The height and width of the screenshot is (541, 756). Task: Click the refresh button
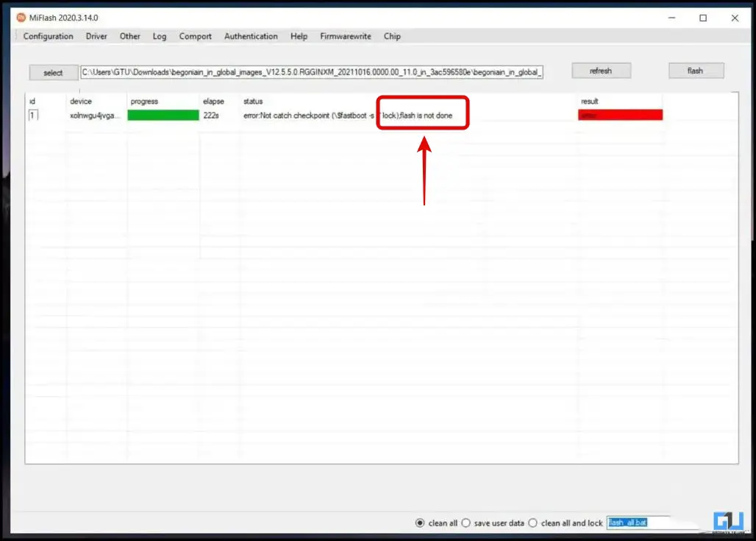tap(601, 71)
